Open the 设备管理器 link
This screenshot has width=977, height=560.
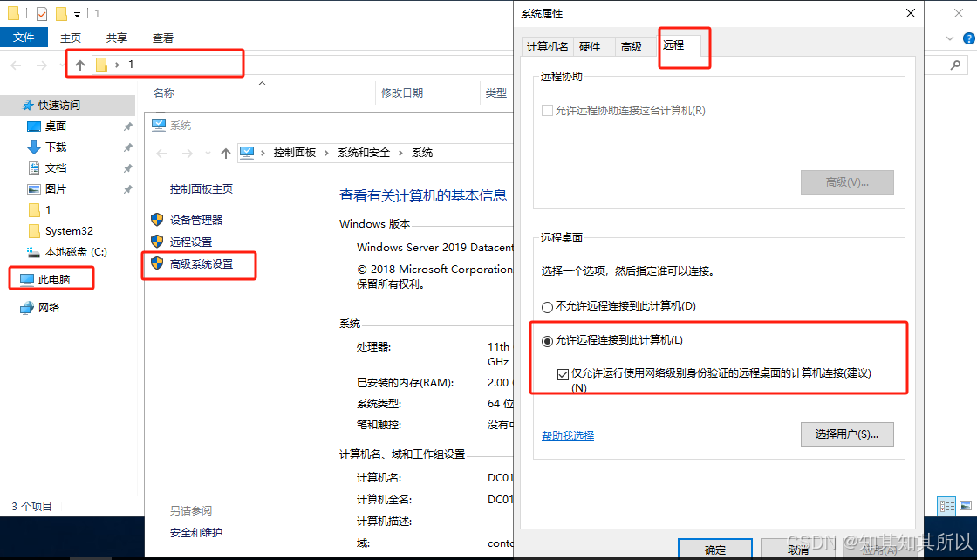pyautogui.click(x=196, y=220)
